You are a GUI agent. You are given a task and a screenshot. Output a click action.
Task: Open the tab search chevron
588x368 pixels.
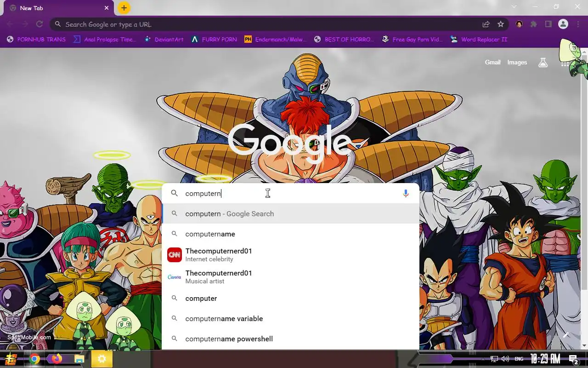click(x=514, y=7)
